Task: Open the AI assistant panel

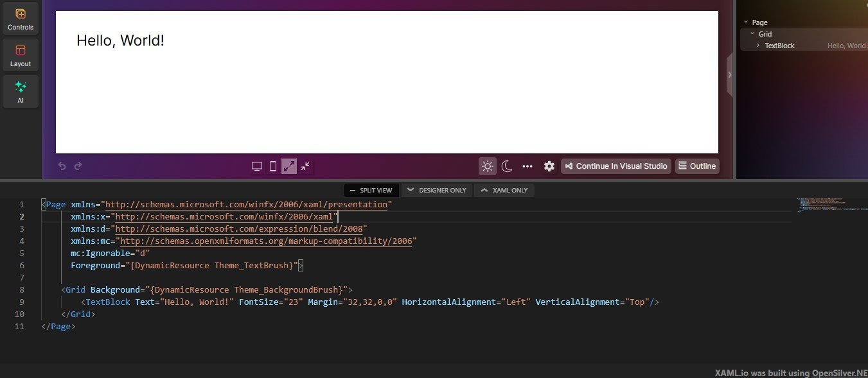Action: point(20,90)
